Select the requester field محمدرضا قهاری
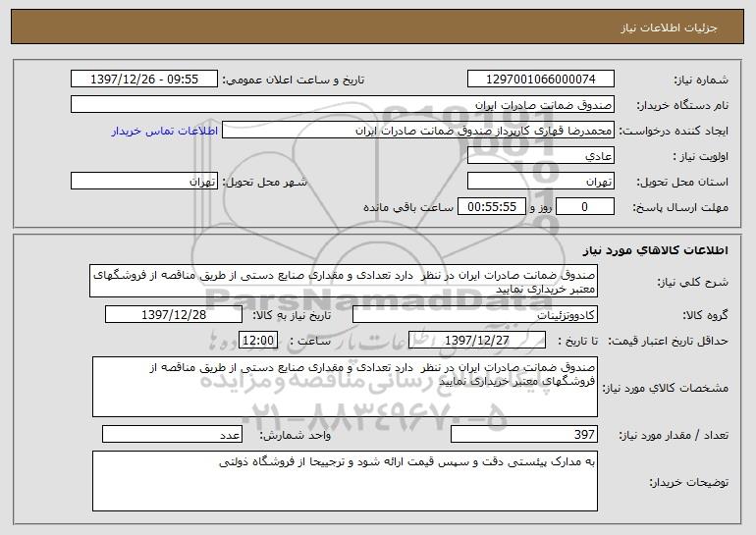 [x=418, y=131]
